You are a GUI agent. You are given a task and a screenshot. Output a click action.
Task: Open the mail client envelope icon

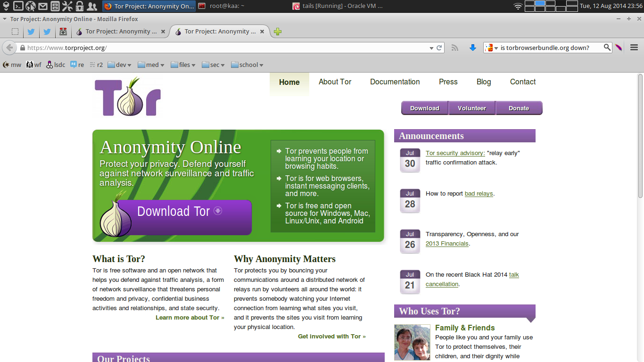[x=43, y=6]
